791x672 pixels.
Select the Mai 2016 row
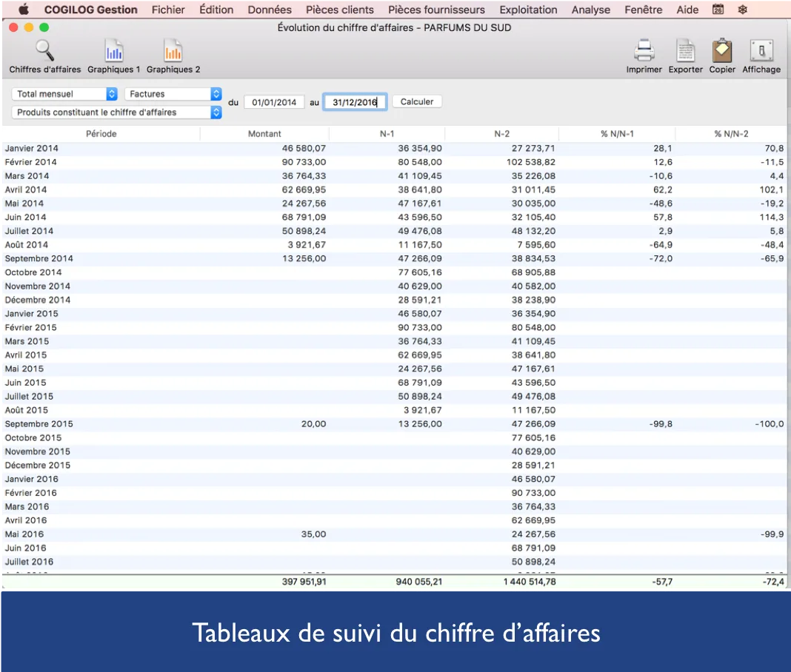[x=395, y=534]
